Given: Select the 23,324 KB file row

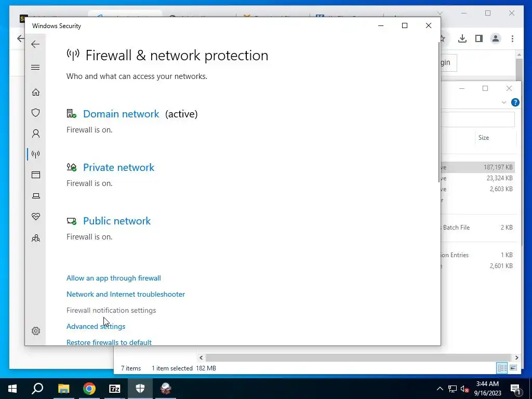Looking at the screenshot, I should pyautogui.click(x=478, y=178).
